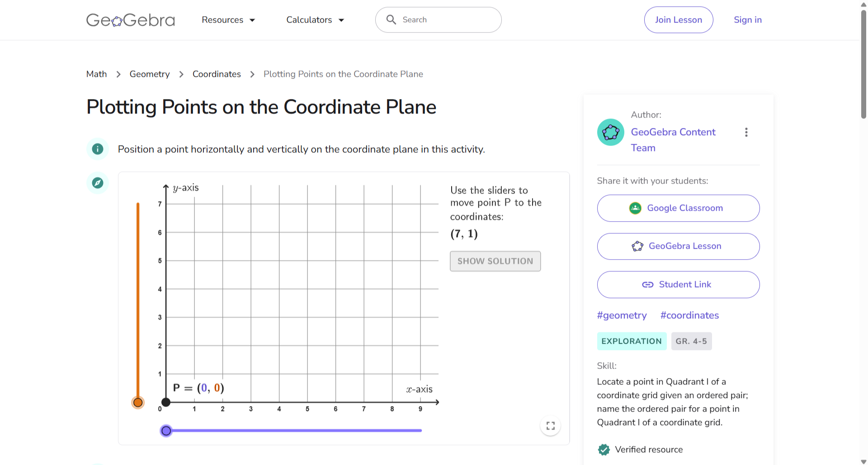Click the Sign in link
Viewport: 868px width, 465px height.
[x=747, y=20]
